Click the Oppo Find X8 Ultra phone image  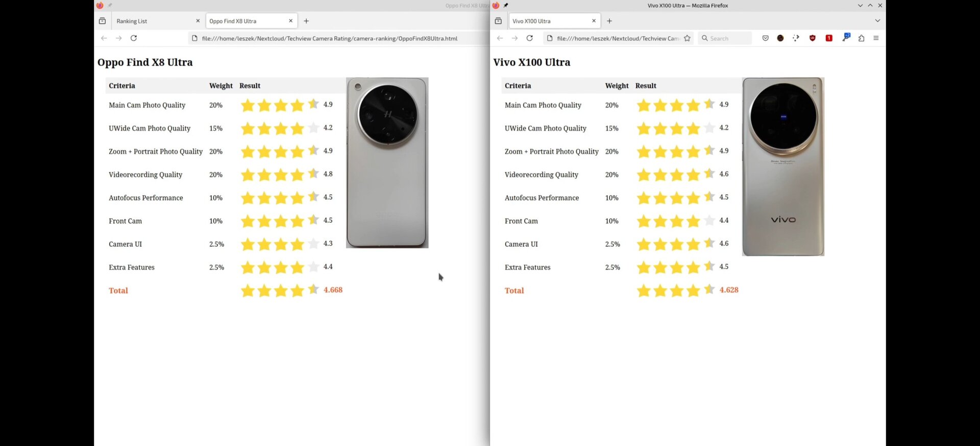click(387, 162)
